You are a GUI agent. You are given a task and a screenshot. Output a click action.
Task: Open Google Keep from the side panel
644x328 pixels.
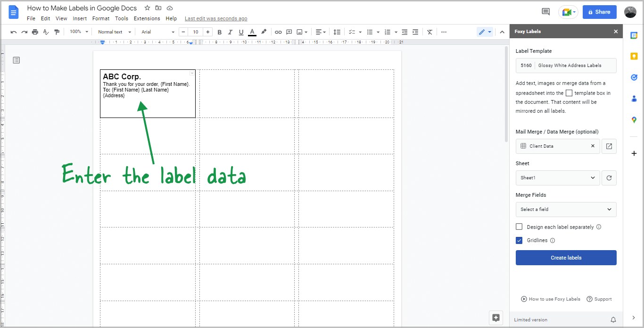(634, 56)
